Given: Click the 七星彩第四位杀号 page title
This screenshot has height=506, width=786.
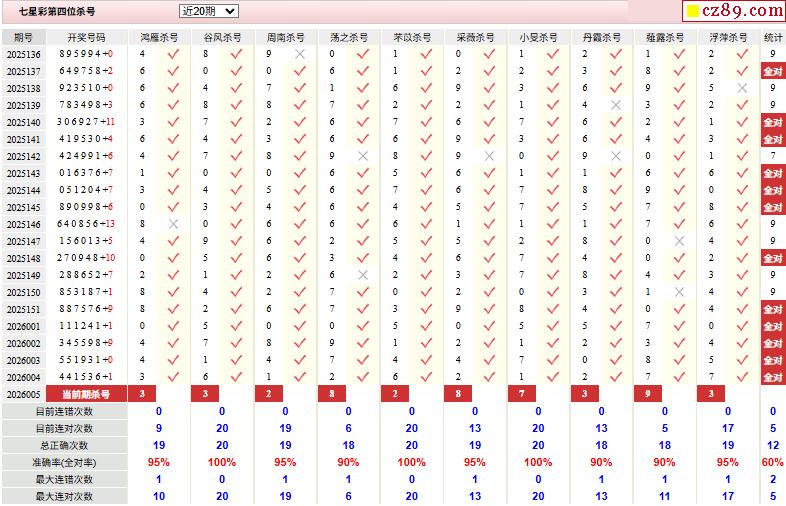Looking at the screenshot, I should [57, 11].
